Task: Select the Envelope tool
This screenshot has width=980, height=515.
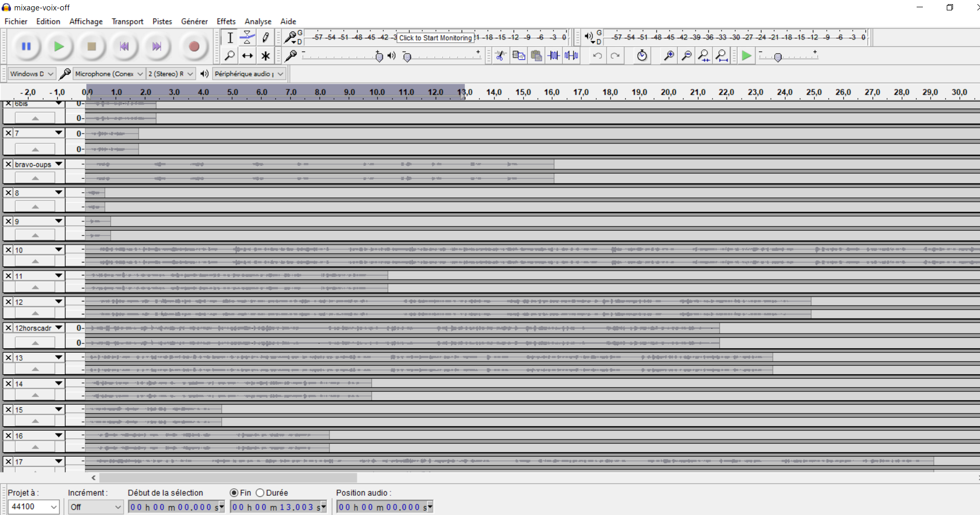Action: 247,37
